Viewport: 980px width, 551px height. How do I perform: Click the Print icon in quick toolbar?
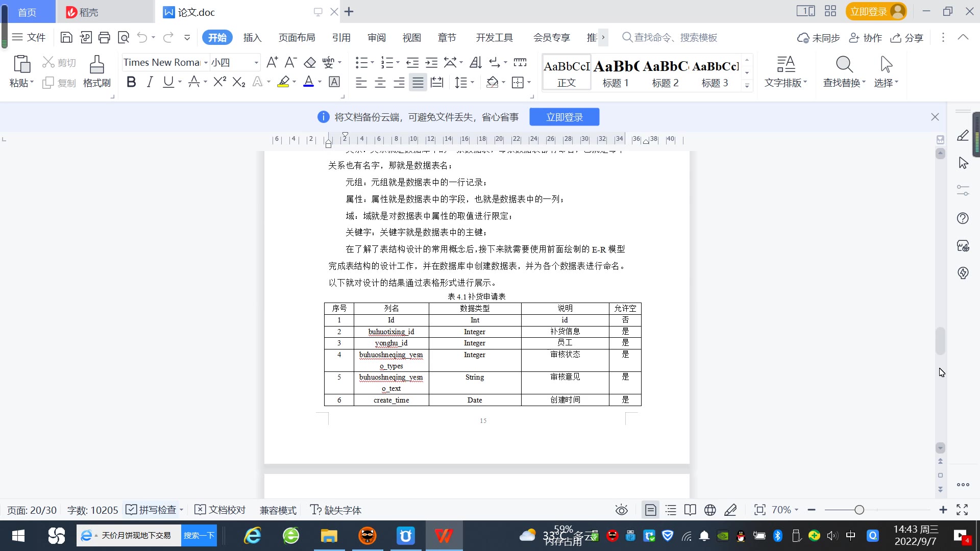point(104,37)
